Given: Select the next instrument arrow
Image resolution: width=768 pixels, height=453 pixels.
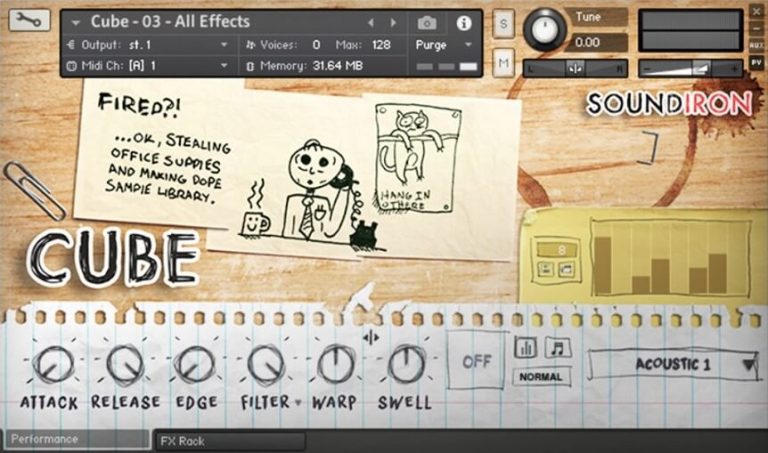Looking at the screenshot, I should (395, 22).
